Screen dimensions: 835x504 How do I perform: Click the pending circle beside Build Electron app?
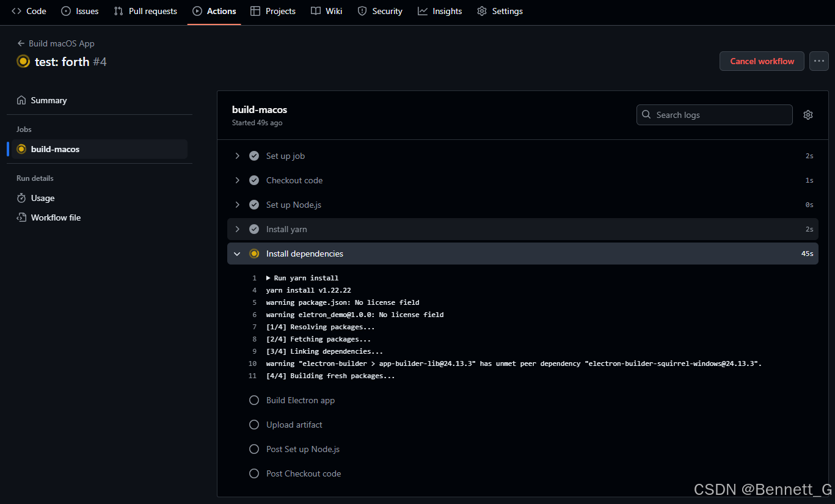point(254,400)
